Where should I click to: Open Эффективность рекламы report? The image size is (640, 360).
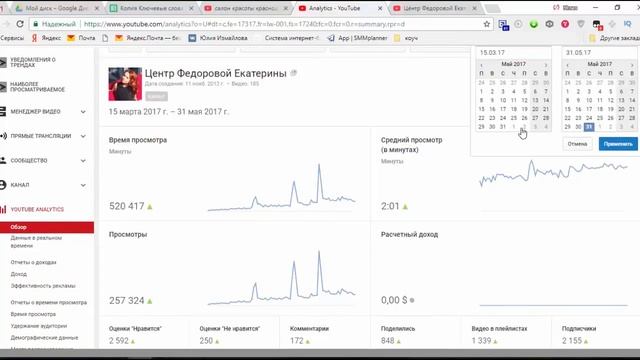coord(43,286)
